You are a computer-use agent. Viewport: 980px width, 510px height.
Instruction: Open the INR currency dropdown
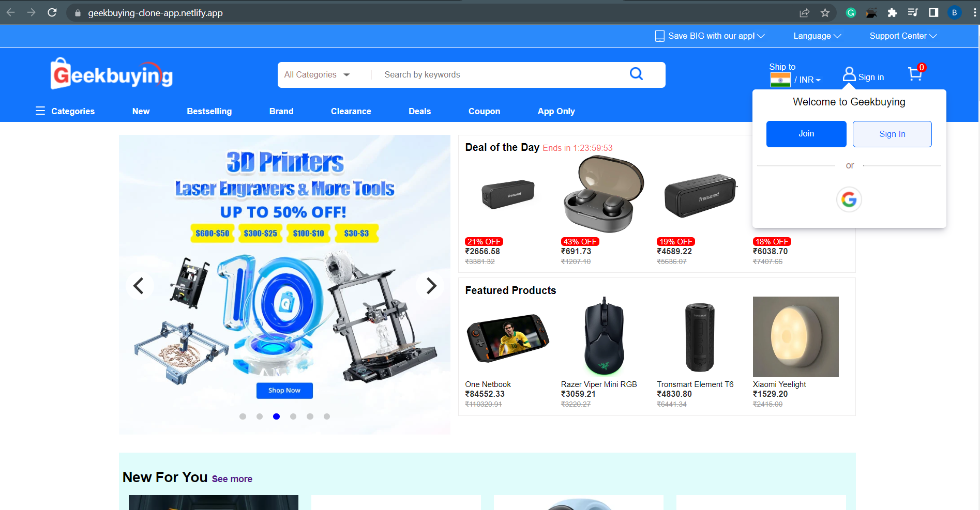pos(808,80)
